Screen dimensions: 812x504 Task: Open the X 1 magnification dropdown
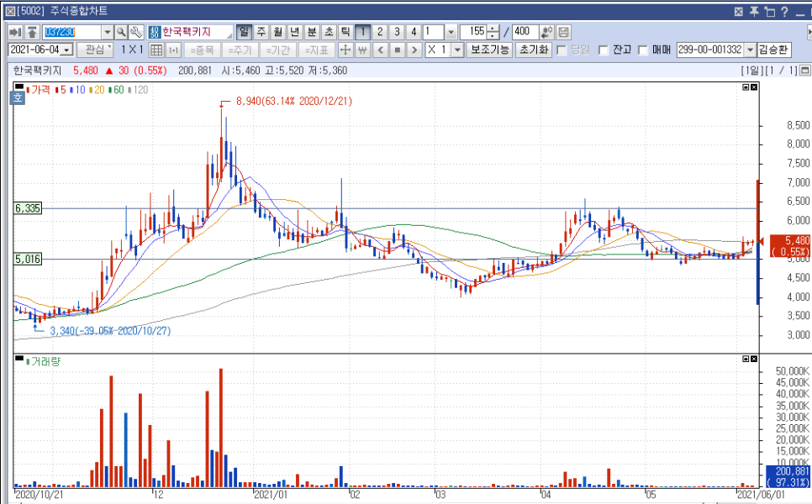pyautogui.click(x=458, y=50)
